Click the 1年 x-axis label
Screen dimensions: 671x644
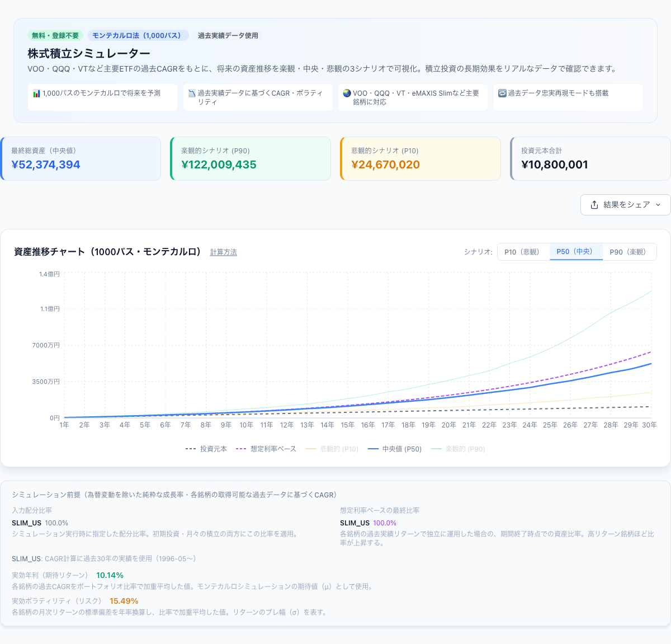(64, 425)
